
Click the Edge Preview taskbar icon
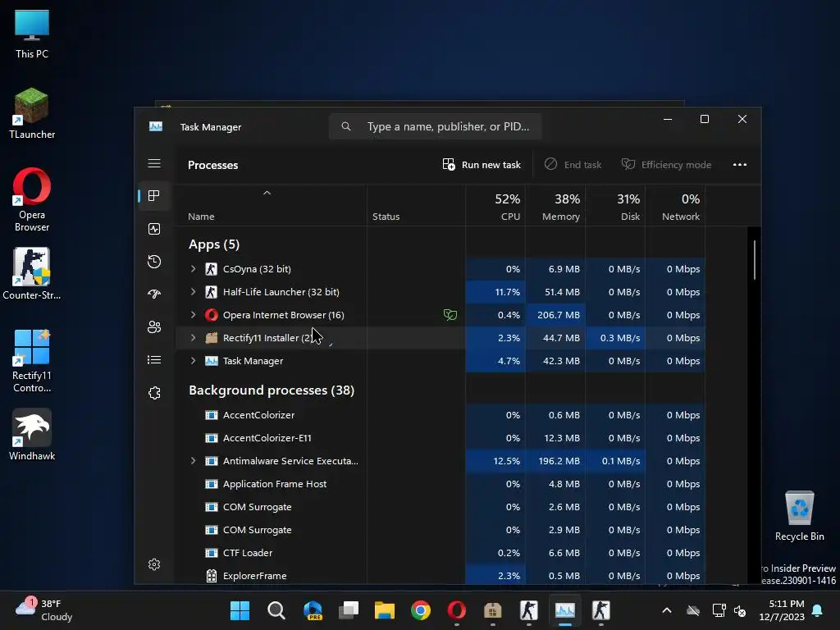[x=313, y=610]
